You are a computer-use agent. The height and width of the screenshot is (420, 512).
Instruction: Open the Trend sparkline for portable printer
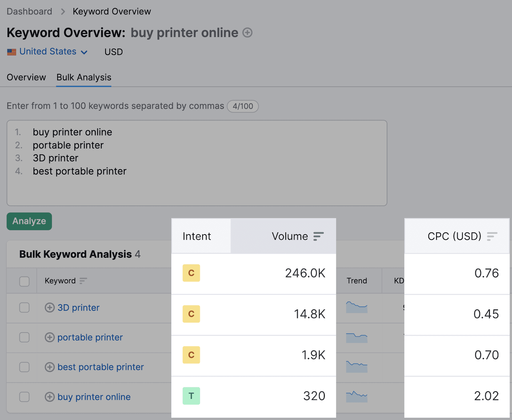pos(356,338)
